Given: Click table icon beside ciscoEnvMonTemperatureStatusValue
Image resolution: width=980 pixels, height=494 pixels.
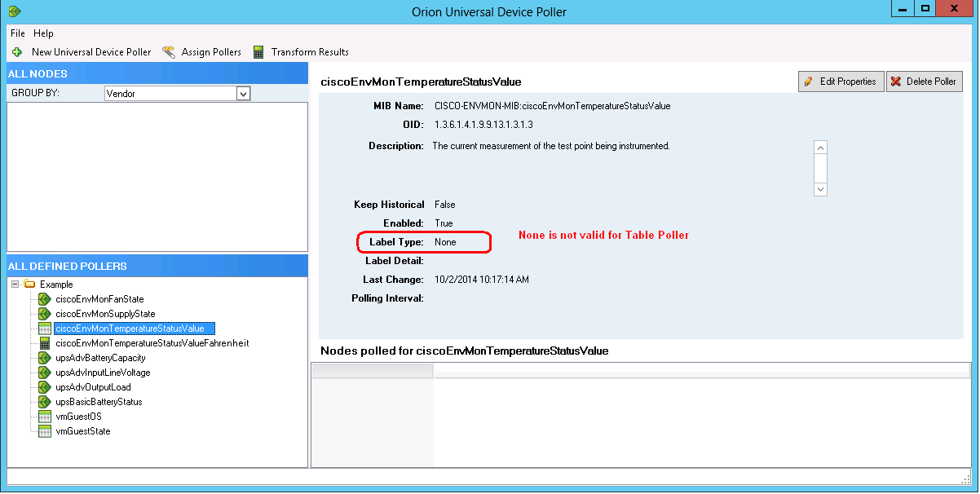Looking at the screenshot, I should click(45, 329).
